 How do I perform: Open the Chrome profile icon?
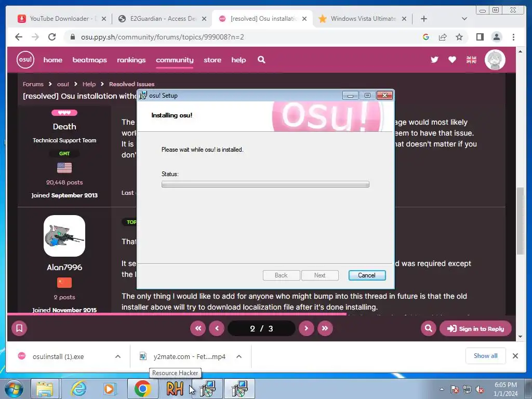tap(496, 37)
